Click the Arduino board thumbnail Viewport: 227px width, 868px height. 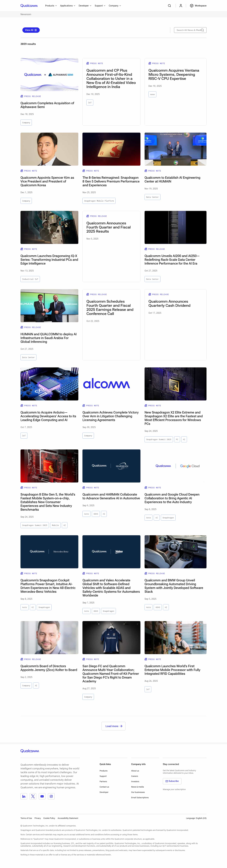click(49, 384)
